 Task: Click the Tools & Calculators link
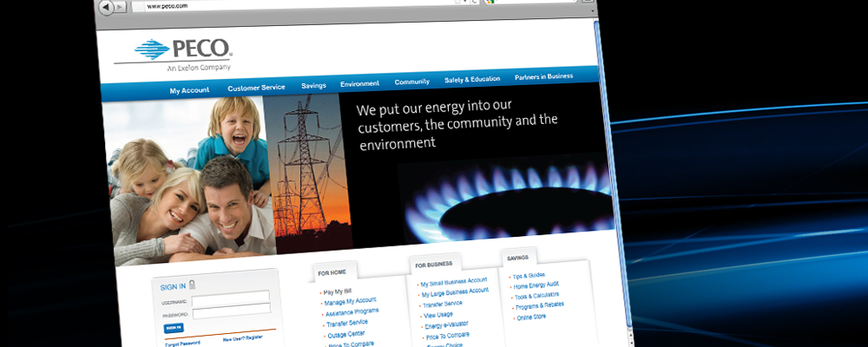537,296
